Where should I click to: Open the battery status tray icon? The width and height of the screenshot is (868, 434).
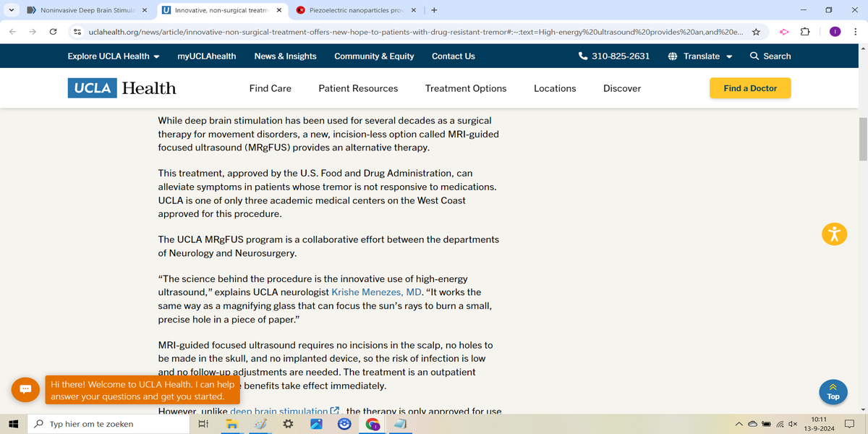767,424
